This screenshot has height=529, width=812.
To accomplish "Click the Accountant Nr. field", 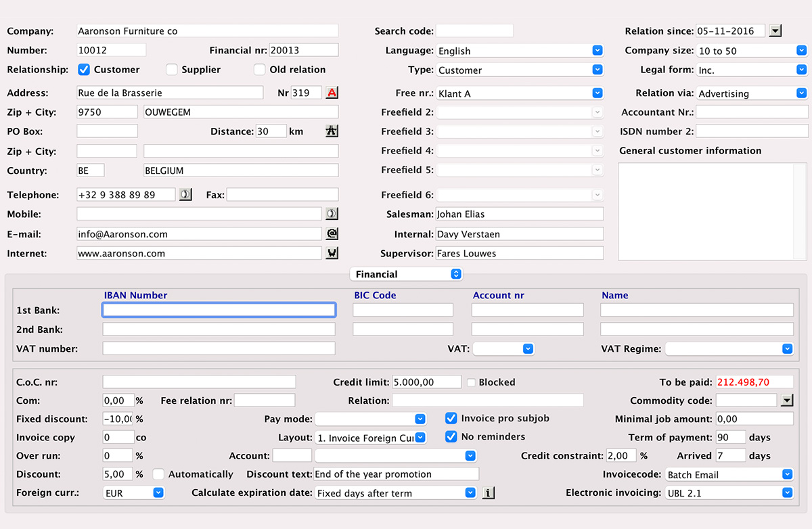I will pyautogui.click(x=752, y=112).
